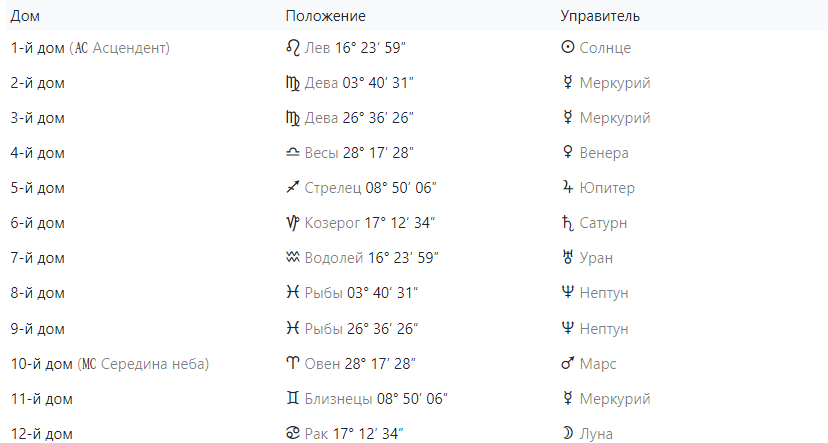This screenshot has width=828, height=443.
Task: Select the Aries icon beside Овен
Action: pyautogui.click(x=293, y=363)
